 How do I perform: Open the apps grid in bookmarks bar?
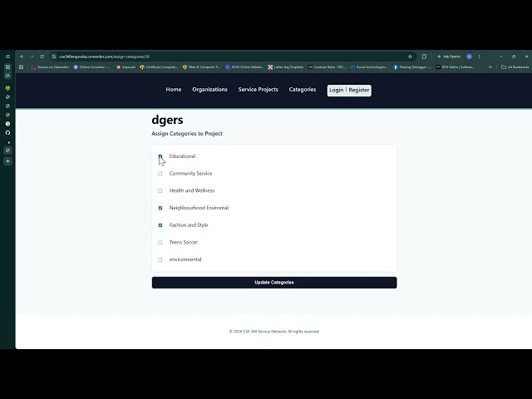(x=22, y=67)
